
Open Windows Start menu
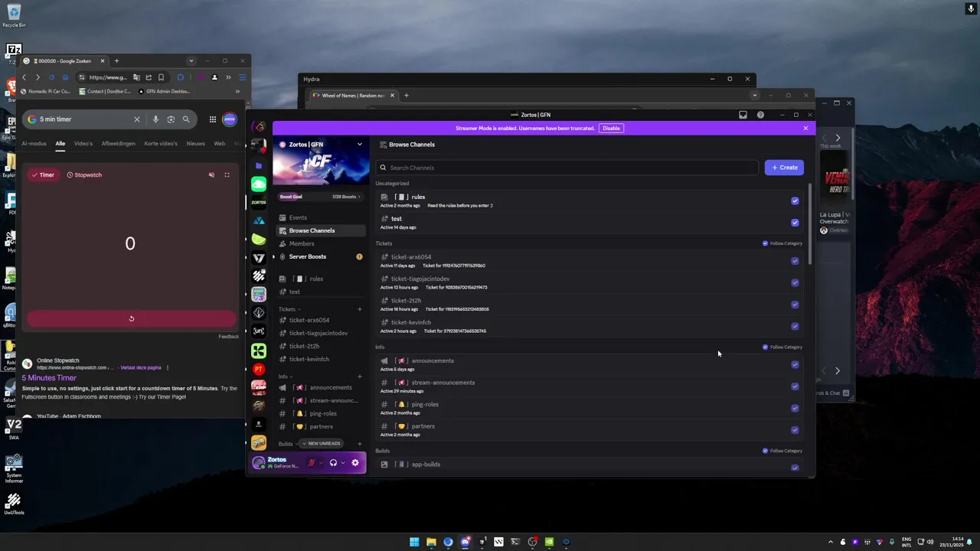coord(414,542)
